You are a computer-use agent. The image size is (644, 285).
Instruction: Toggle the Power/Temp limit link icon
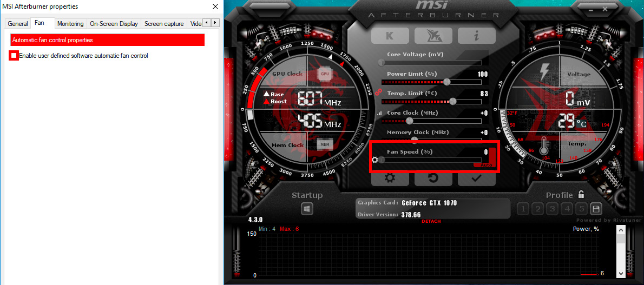click(x=378, y=91)
